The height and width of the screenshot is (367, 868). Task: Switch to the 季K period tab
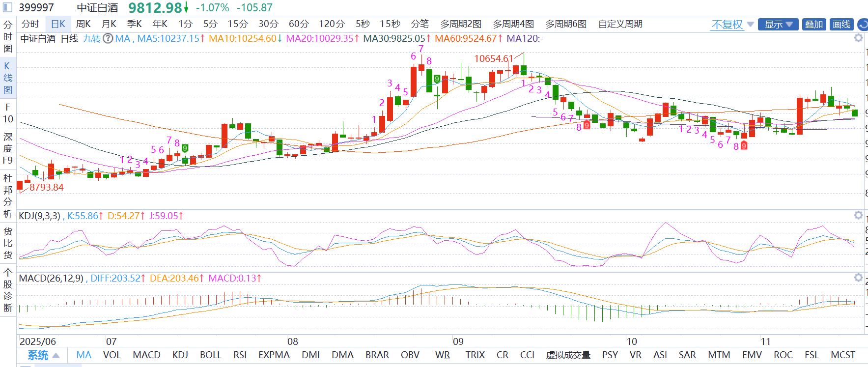click(x=135, y=24)
